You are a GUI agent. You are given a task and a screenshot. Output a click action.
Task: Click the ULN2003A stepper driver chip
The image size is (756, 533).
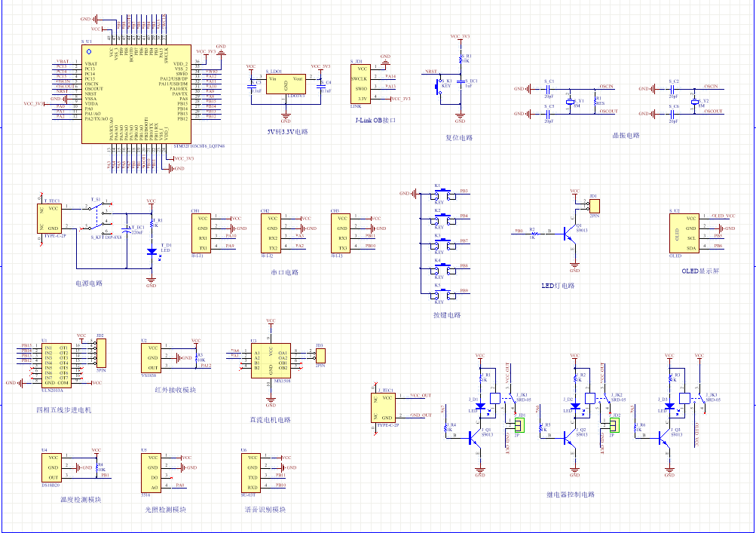click(x=56, y=365)
